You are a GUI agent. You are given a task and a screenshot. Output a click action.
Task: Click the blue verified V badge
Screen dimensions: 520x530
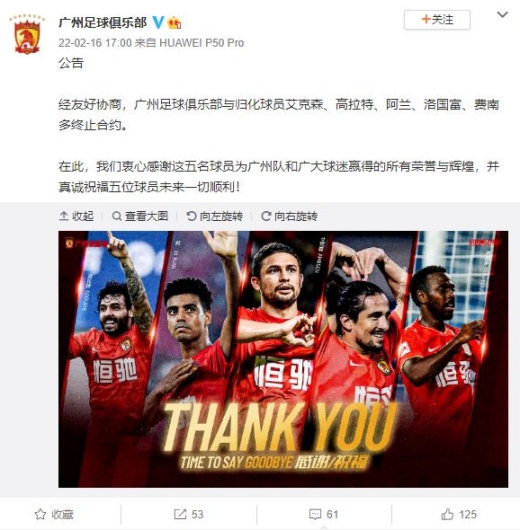click(158, 22)
